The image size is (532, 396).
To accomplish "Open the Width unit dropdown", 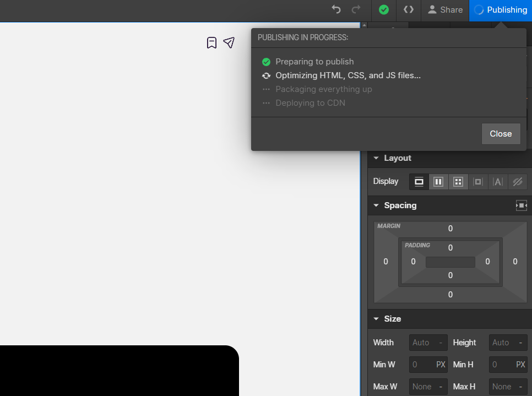I will click(441, 343).
